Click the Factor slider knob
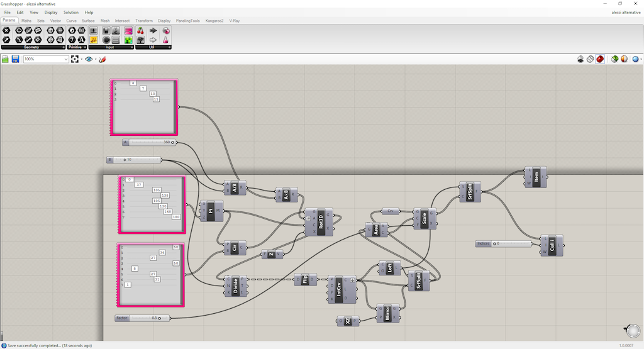The image size is (644, 349). click(x=159, y=318)
